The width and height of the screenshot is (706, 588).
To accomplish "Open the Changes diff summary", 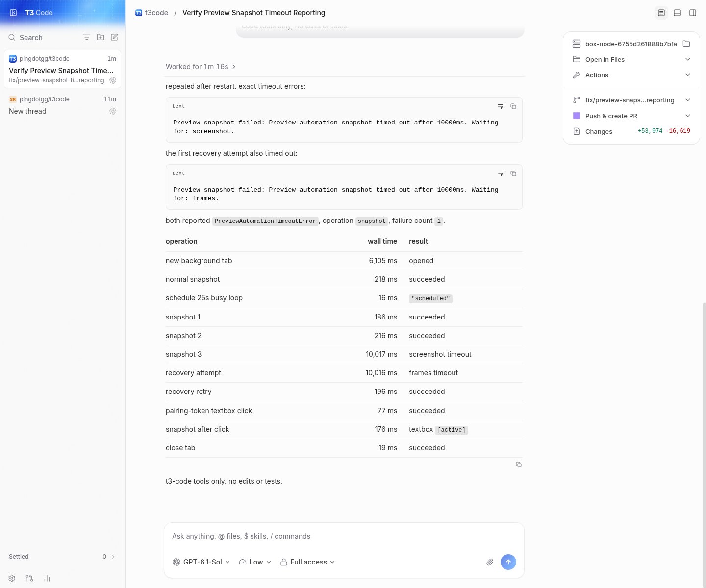I will (631, 131).
